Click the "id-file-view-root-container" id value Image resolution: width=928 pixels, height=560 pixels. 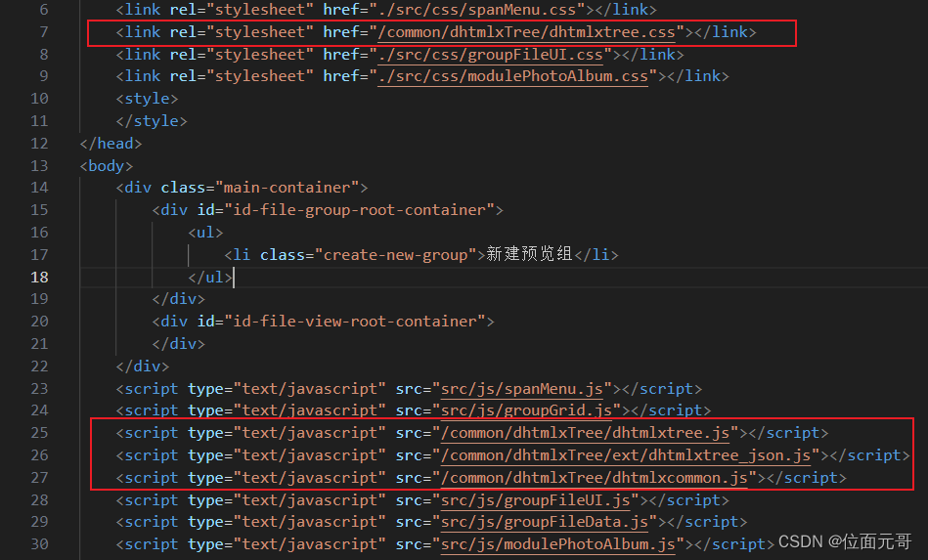(354, 322)
